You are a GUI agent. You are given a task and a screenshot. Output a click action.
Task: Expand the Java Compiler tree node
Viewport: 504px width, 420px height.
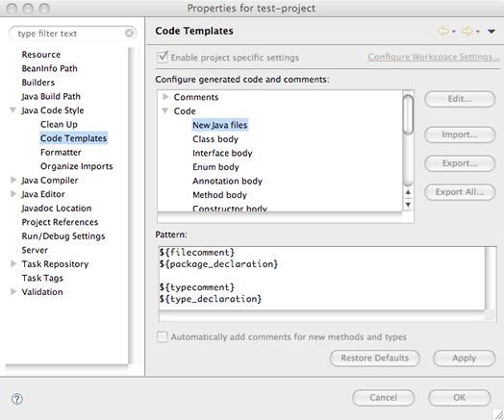pos(13,180)
